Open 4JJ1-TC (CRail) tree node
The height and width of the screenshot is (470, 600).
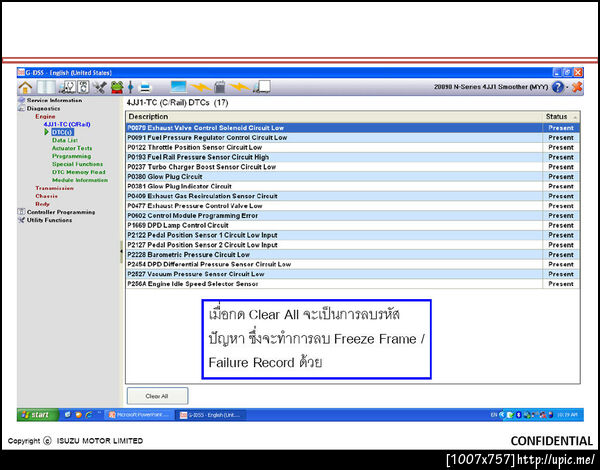(67, 124)
